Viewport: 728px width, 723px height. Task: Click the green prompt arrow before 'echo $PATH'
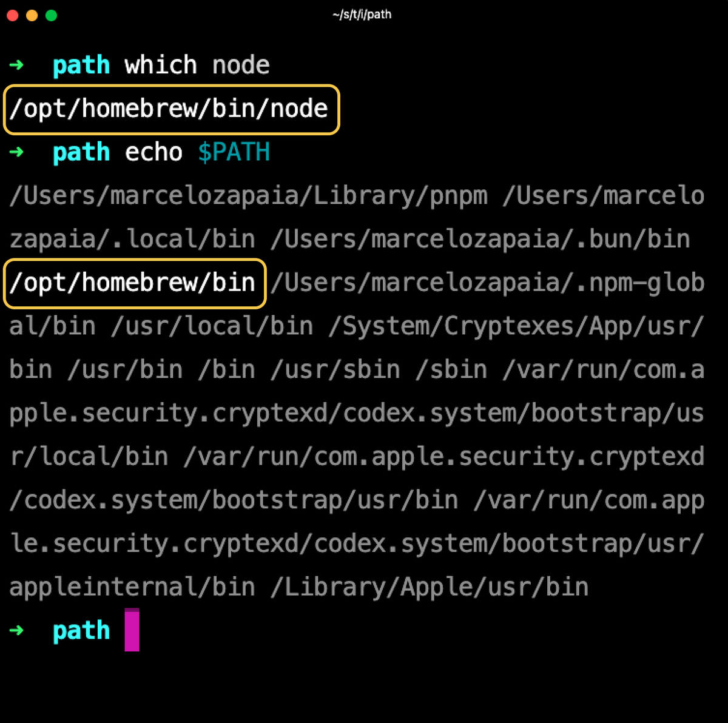point(17,151)
